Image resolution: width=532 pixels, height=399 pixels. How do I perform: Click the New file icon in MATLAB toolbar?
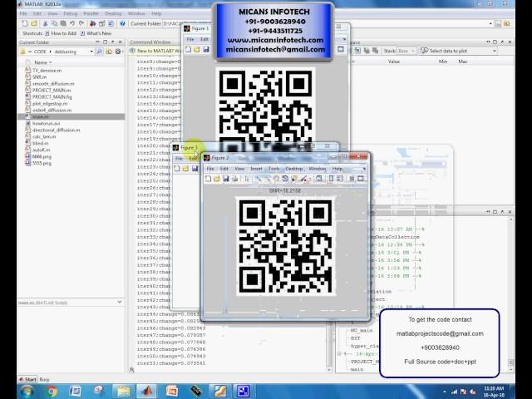tap(24, 23)
